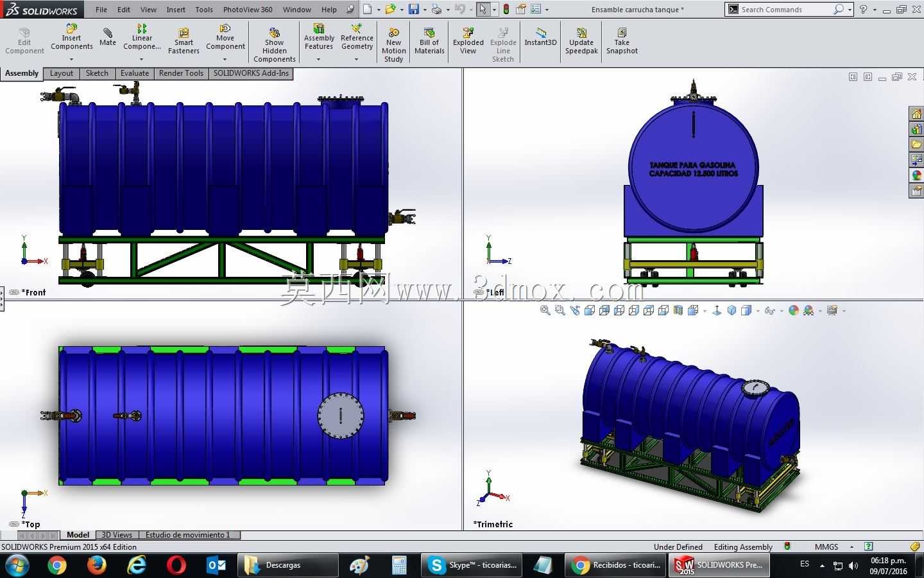Expand the Select tool dropdown arrow

coord(493,10)
